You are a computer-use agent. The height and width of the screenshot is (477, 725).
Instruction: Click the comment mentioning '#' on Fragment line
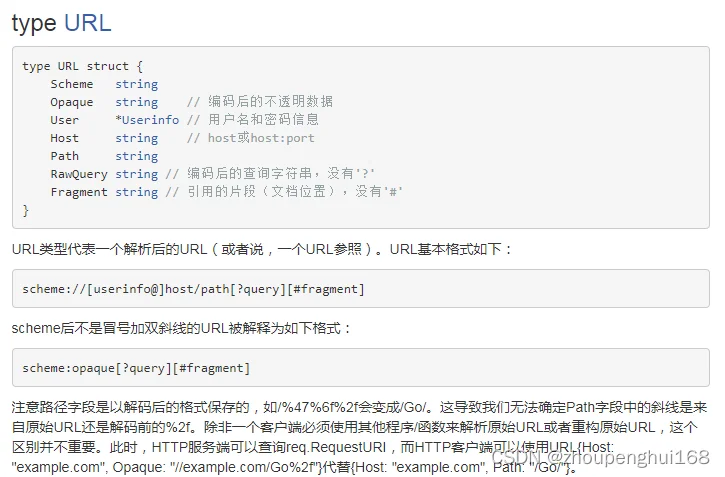(285, 192)
